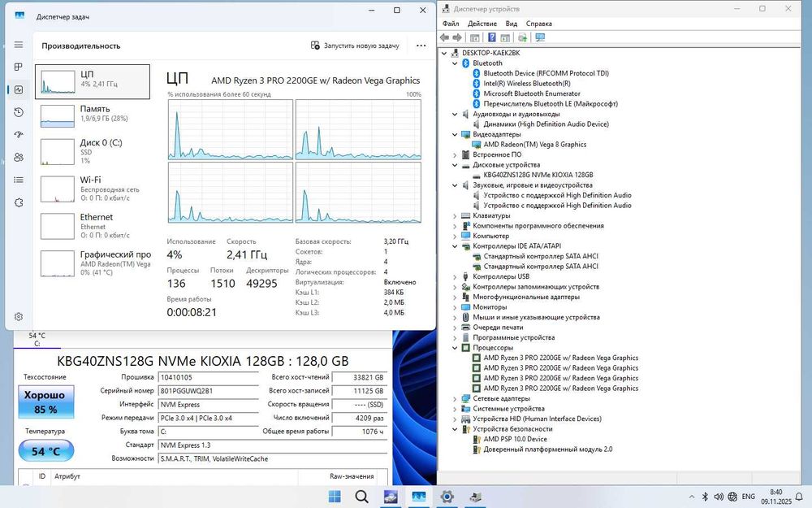The width and height of the screenshot is (812, 508).
Task: Toggle the console tree icon in Device Manager toolbar
Action: [474, 37]
